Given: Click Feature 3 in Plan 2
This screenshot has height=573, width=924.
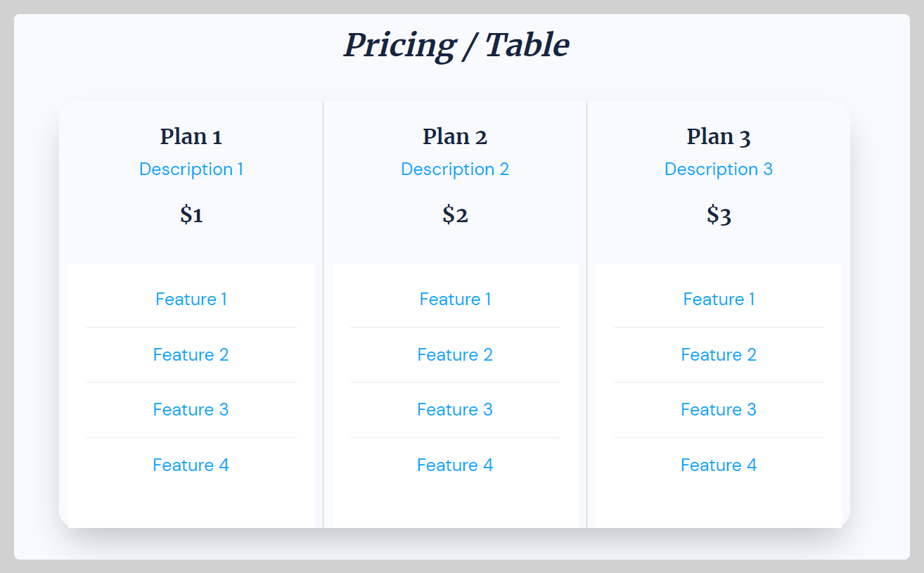Looking at the screenshot, I should [x=455, y=409].
